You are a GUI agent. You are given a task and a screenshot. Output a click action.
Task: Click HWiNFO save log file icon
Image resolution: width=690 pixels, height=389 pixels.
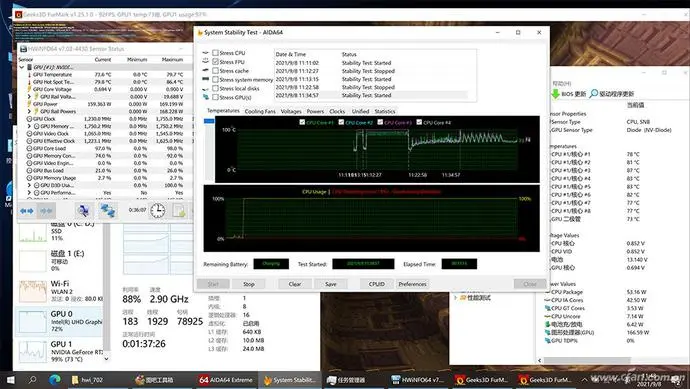pos(179,211)
